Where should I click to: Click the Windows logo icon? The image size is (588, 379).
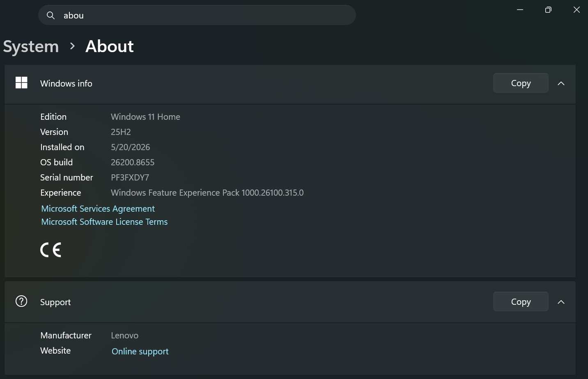pyautogui.click(x=21, y=83)
